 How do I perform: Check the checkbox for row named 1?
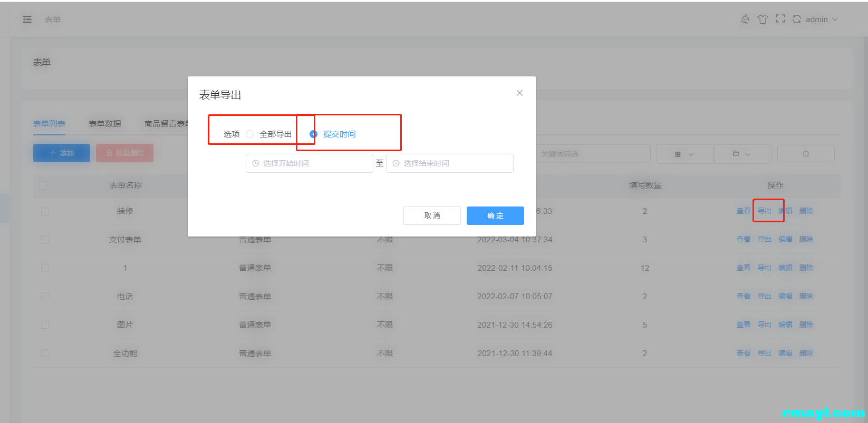45,268
